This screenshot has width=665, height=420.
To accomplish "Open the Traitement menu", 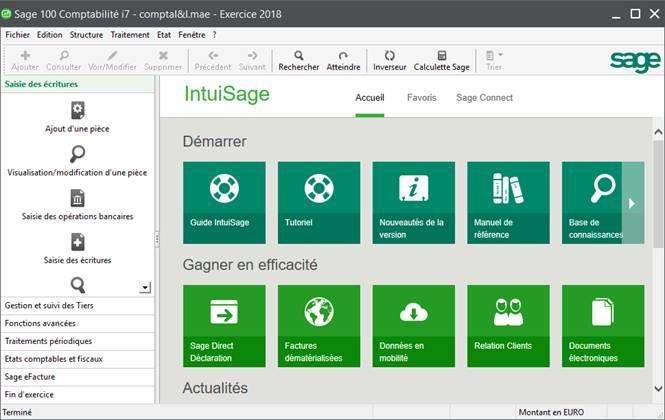I will tap(130, 35).
